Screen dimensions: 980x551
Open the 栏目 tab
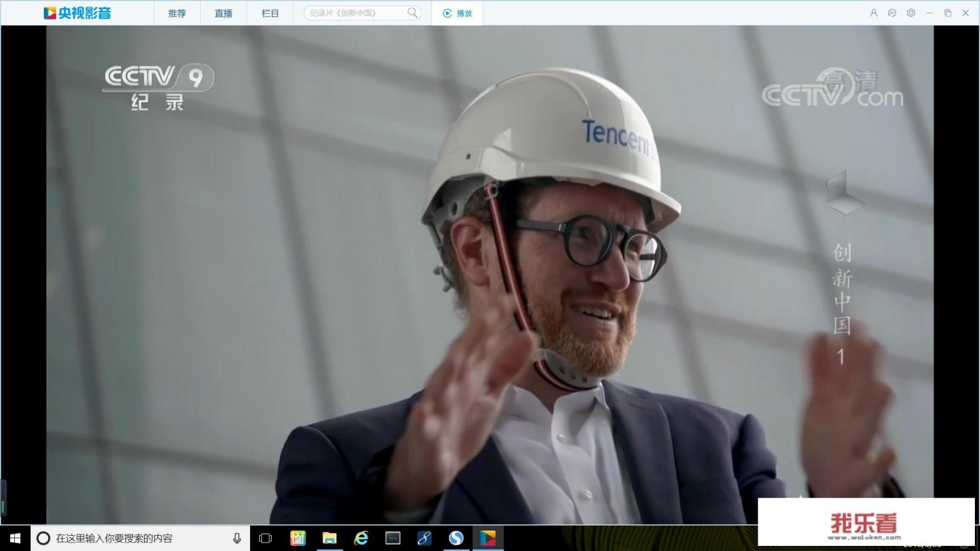pyautogui.click(x=270, y=13)
